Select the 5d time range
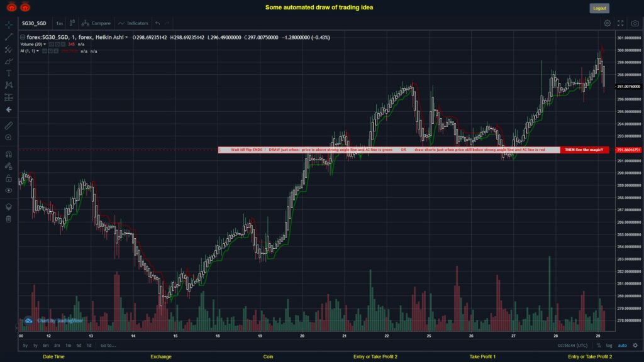This screenshot has width=644, height=362. 79,346
